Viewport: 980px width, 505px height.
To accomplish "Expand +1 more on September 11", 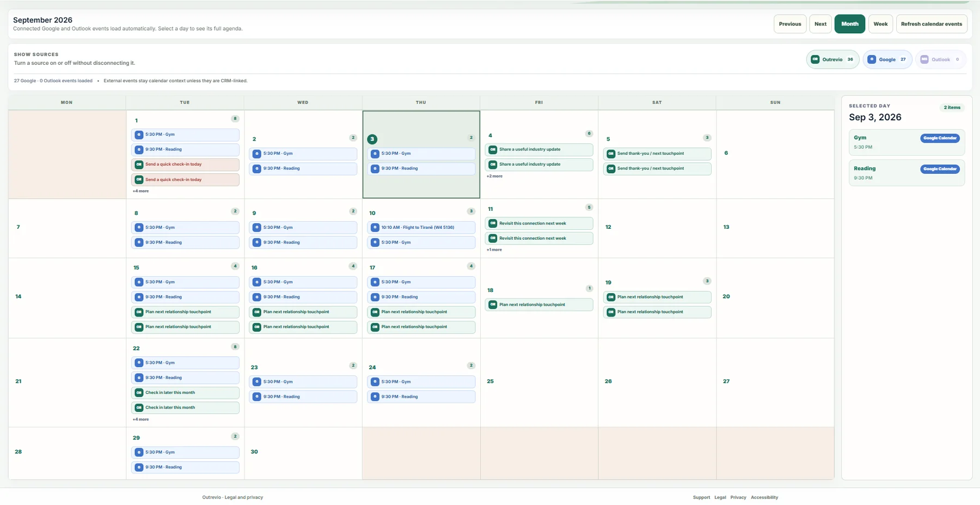I will [494, 250].
